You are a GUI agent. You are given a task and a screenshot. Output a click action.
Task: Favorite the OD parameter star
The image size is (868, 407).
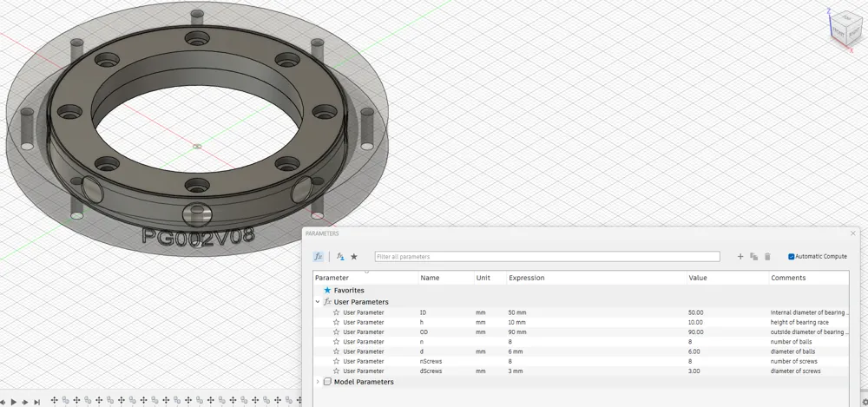click(336, 332)
